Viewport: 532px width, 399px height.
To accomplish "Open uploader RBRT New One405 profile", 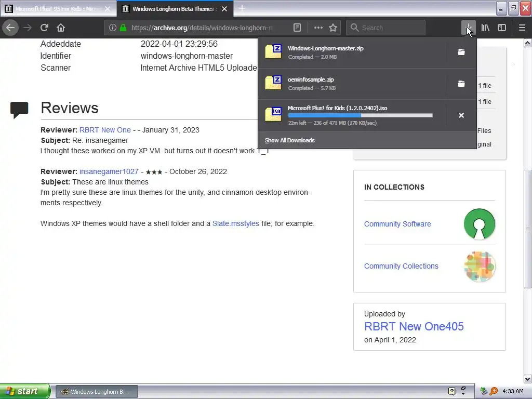I will pyautogui.click(x=414, y=326).
